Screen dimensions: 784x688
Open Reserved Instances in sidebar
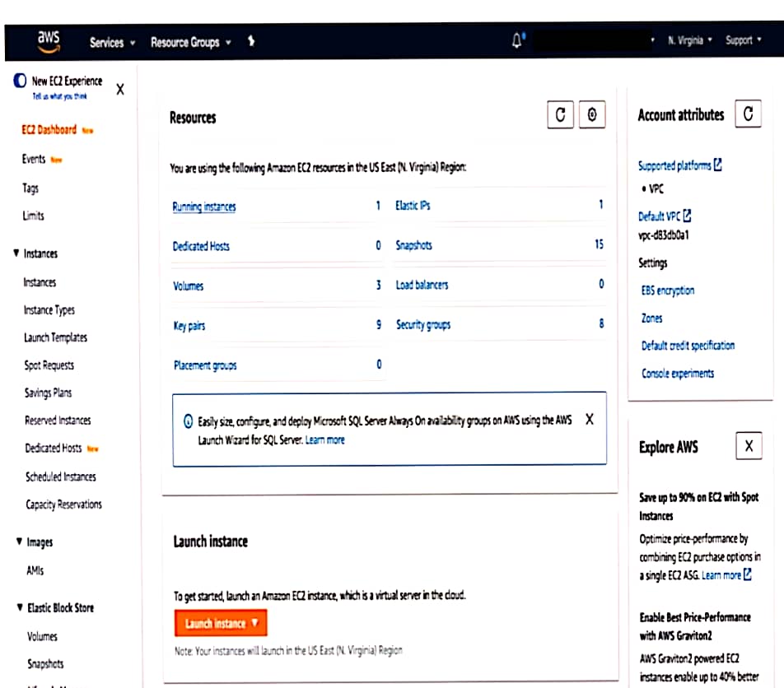(x=58, y=421)
